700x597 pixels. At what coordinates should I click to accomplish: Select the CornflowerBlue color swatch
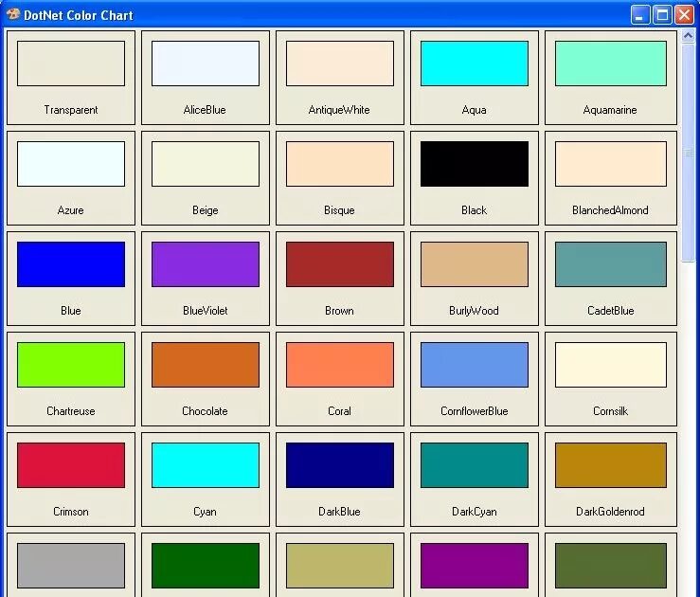pos(475,365)
